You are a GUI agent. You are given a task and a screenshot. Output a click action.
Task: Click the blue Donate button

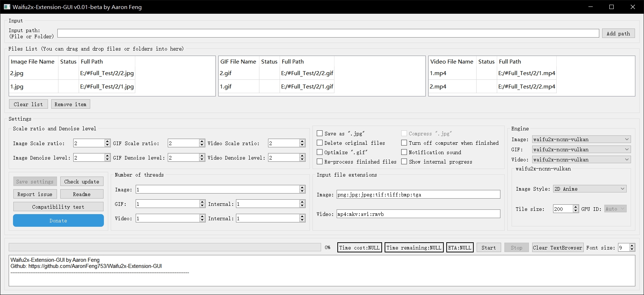pos(58,221)
